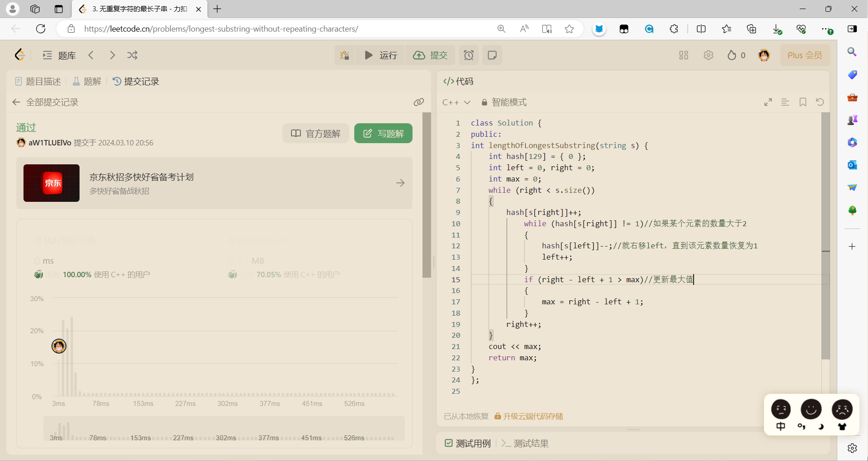Copy submission link icon
This screenshot has height=461, width=868.
419,102
